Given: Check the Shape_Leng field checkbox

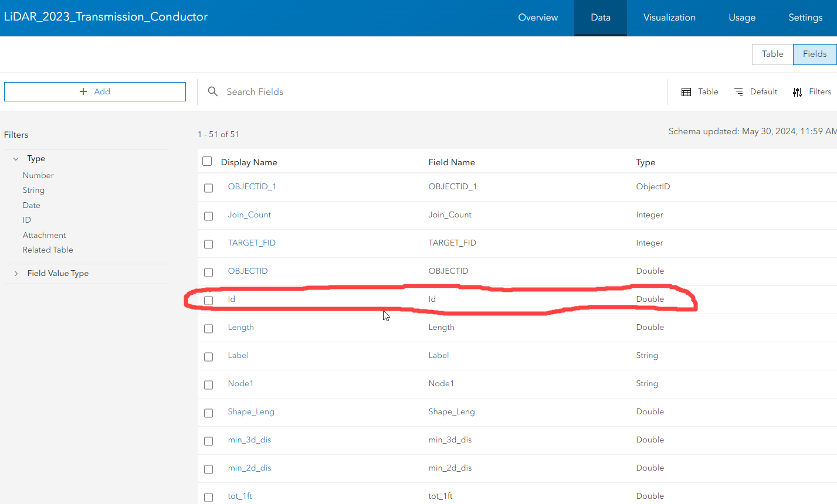Looking at the screenshot, I should click(208, 413).
